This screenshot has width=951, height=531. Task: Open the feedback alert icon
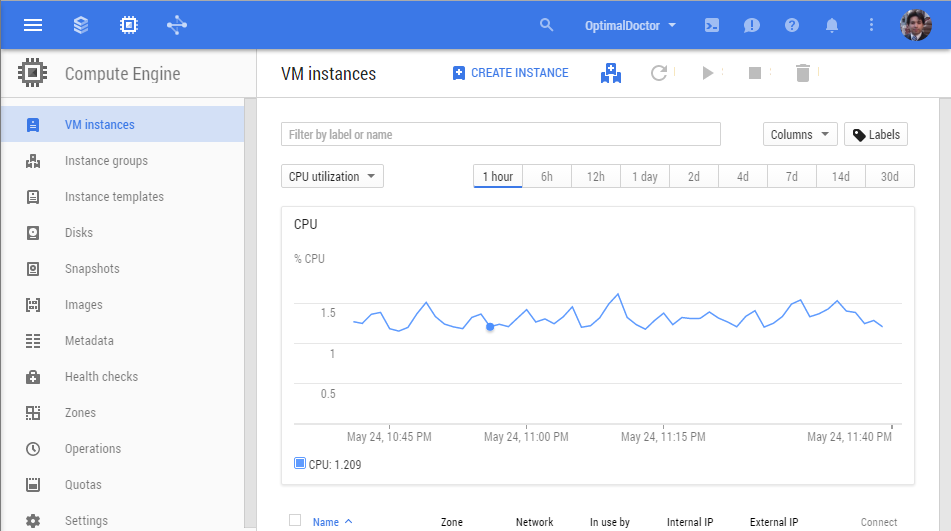click(x=751, y=25)
